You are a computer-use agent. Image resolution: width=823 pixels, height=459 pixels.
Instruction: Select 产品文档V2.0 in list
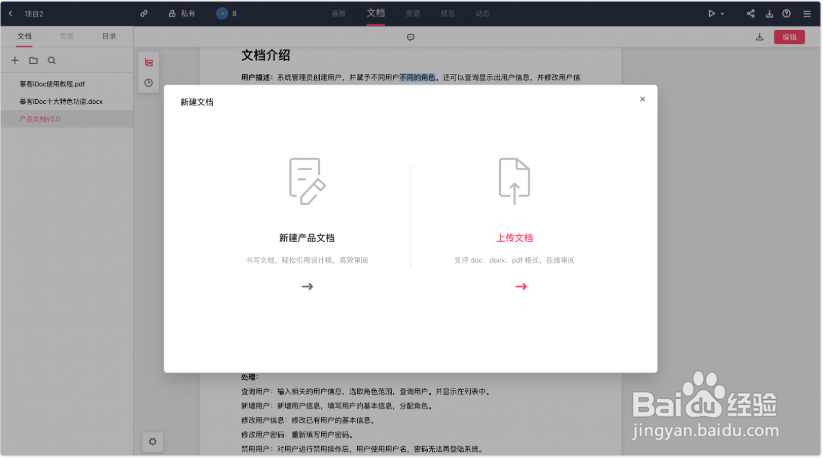coord(39,119)
